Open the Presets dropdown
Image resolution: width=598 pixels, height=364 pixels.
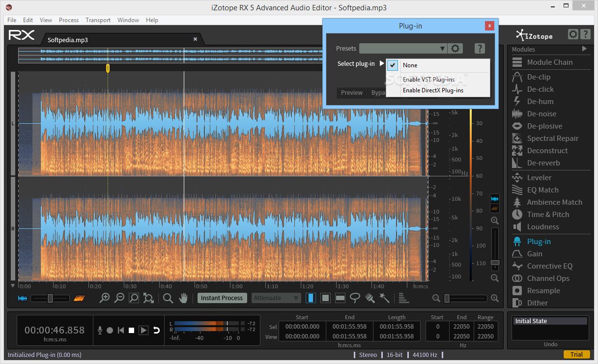coord(403,49)
